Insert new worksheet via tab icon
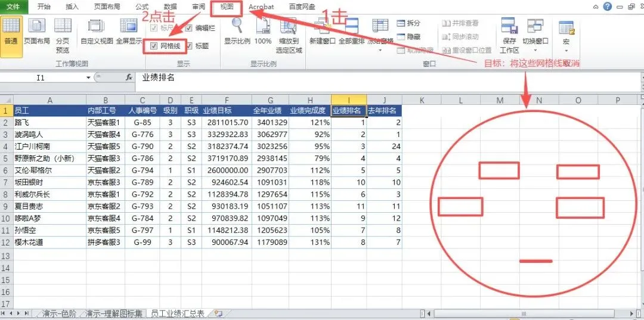The width and height of the screenshot is (644, 320). [x=218, y=313]
